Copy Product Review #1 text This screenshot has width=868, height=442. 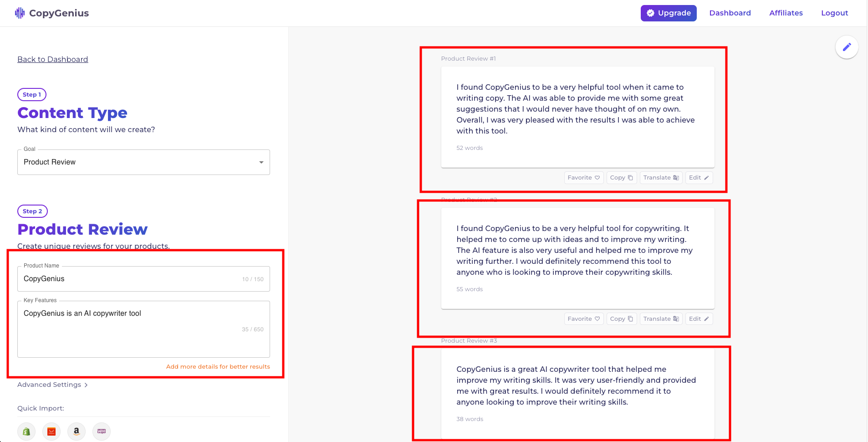pyautogui.click(x=621, y=177)
